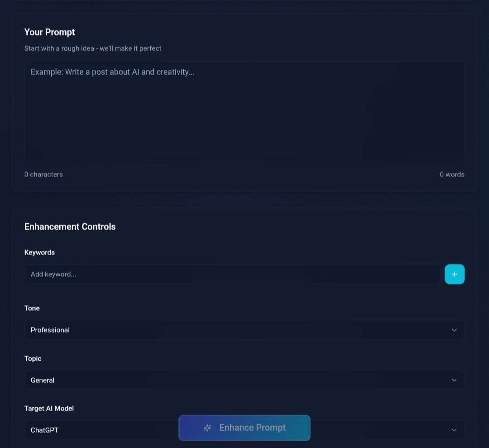Click the Topic dropdown chevron
Screen dimensions: 489x448
point(454,380)
